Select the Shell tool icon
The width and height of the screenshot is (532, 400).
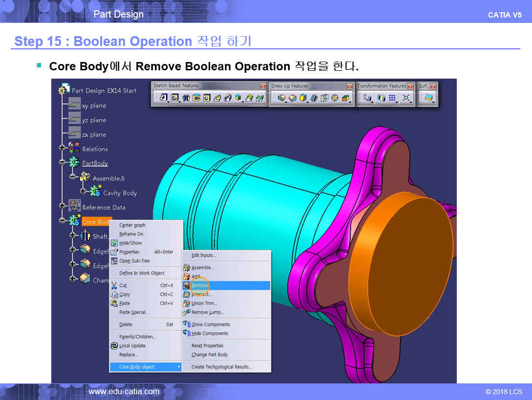[314, 98]
